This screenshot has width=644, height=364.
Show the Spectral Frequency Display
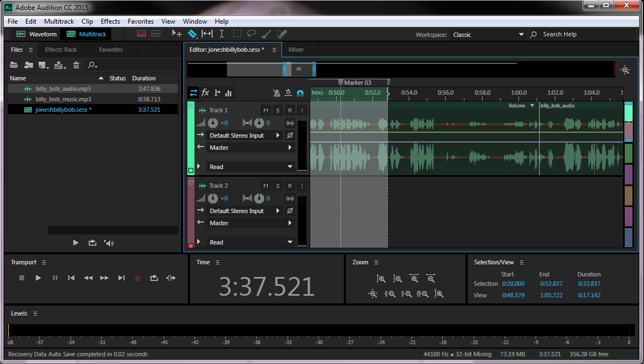[141, 34]
